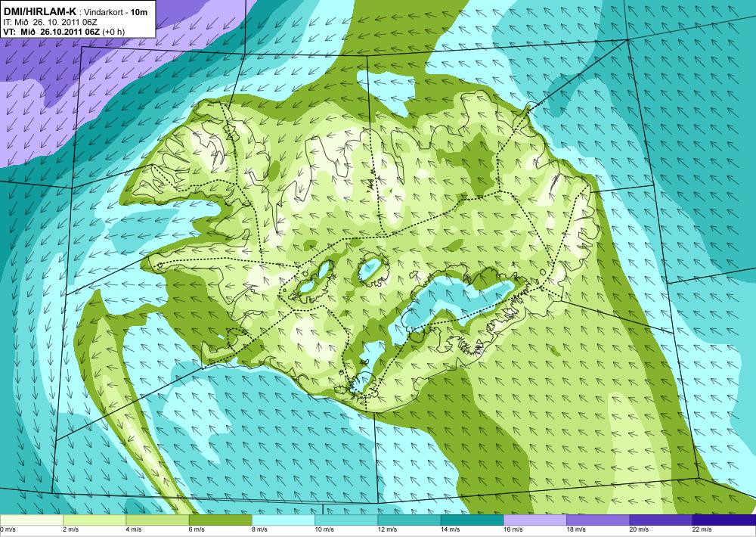Click the light green 2–4 m/s legend swatch
756x537 pixels.
94,520
